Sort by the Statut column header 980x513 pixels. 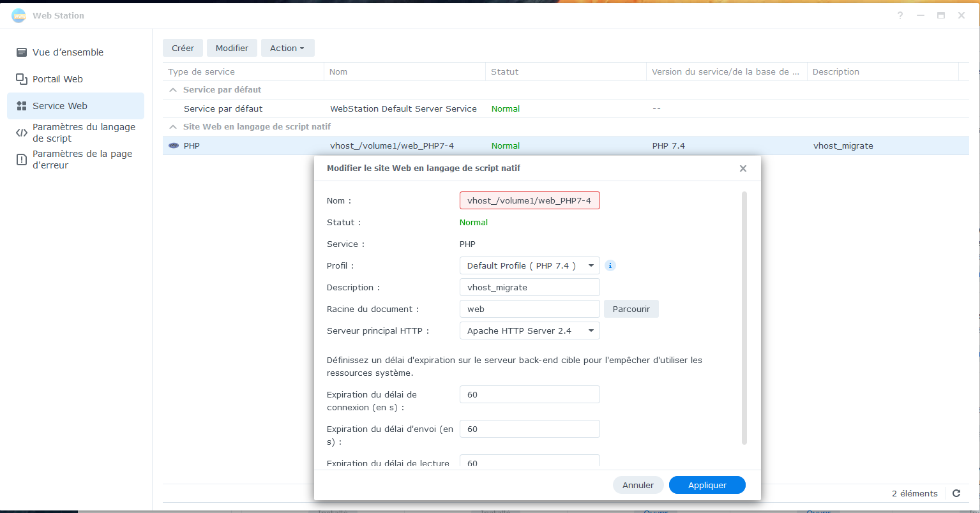point(566,71)
